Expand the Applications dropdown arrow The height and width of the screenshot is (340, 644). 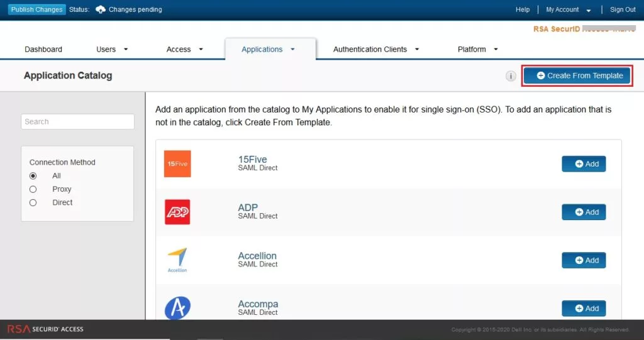coord(293,49)
